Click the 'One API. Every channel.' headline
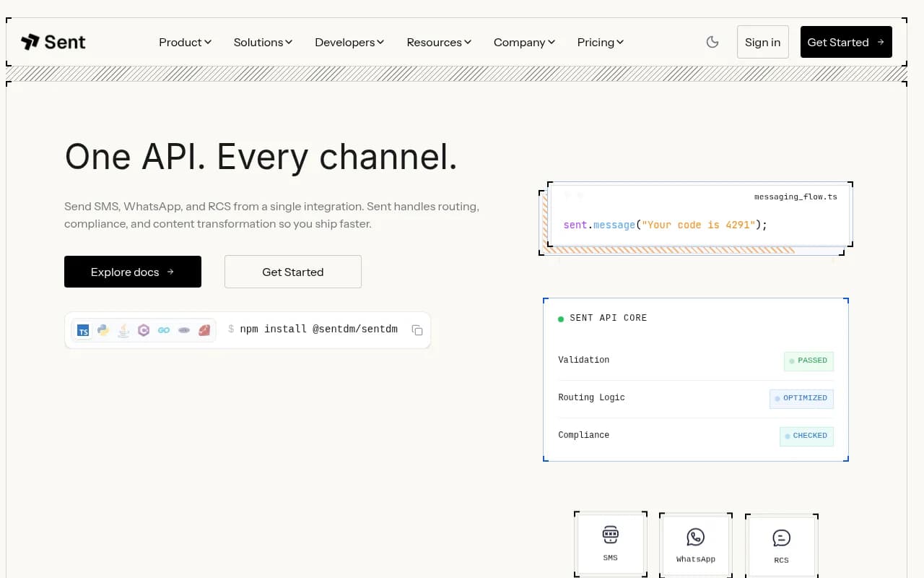 pyautogui.click(x=261, y=157)
